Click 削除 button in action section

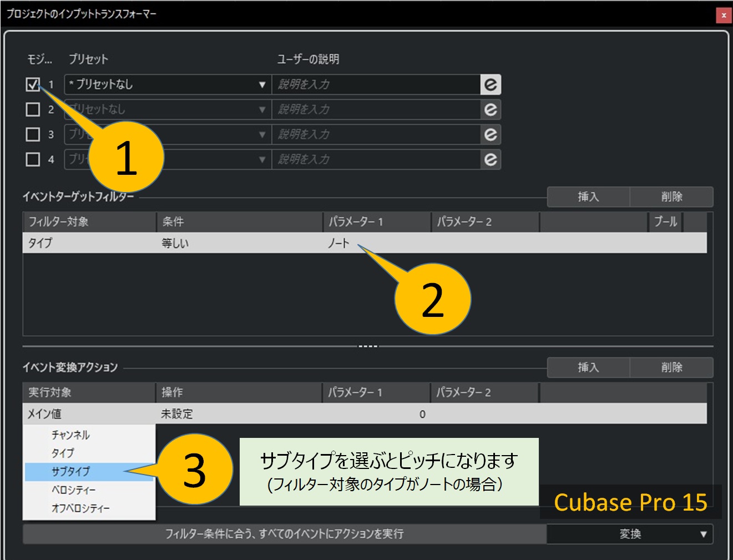click(x=671, y=367)
